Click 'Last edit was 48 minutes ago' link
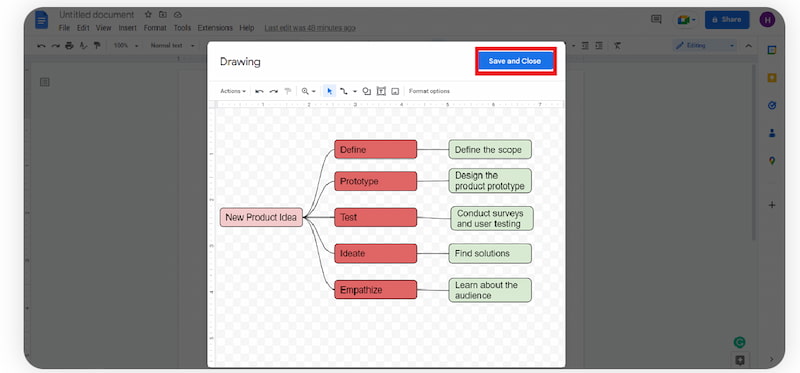This screenshot has width=800, height=373. [x=310, y=28]
